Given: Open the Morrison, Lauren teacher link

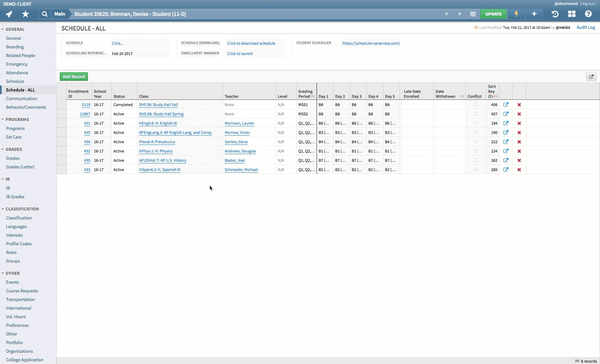Looking at the screenshot, I should (x=239, y=123).
